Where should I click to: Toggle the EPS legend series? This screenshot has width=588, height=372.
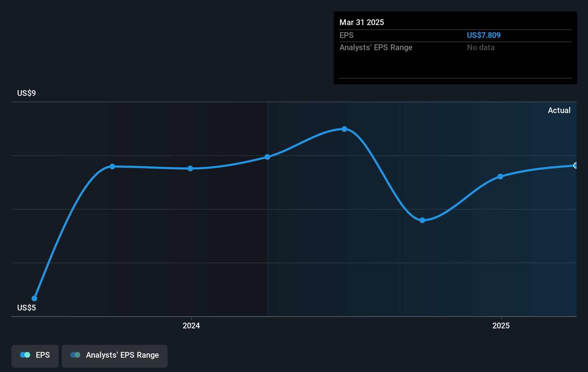pyautogui.click(x=35, y=356)
